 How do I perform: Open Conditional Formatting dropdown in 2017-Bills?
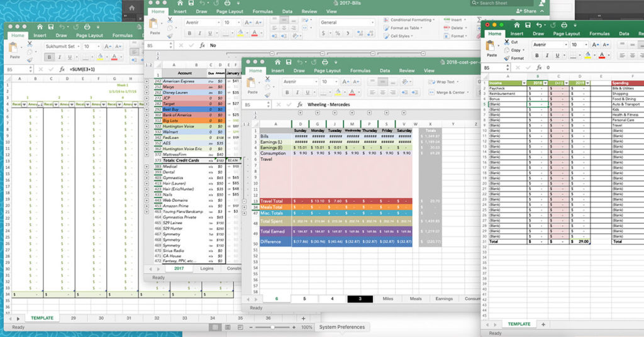[410, 20]
